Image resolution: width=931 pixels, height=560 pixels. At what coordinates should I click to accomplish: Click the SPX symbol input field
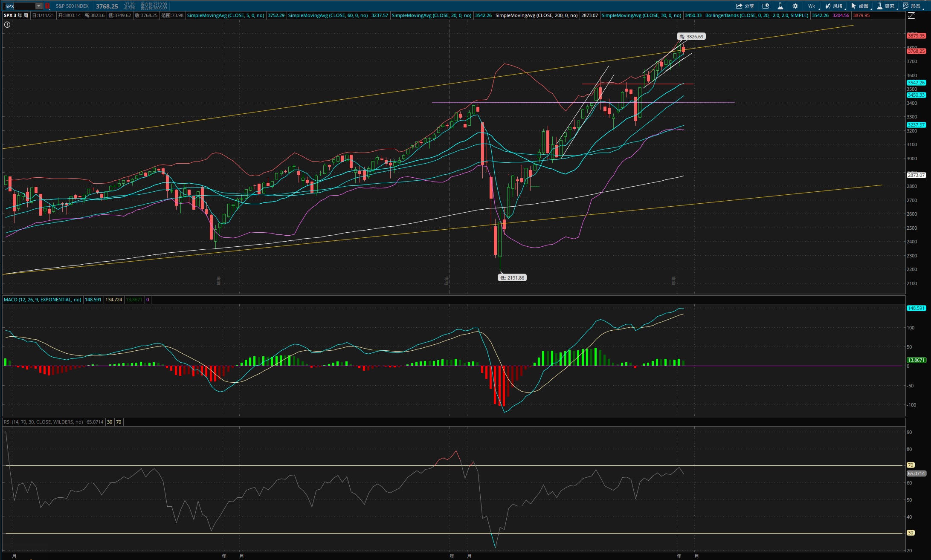click(x=19, y=6)
